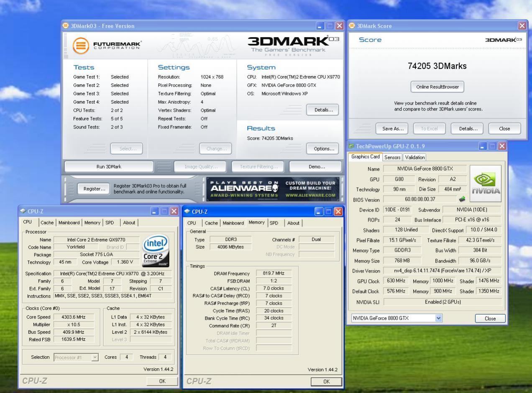Click OK in CPU-Z window showing Memory
This screenshot has height=393, width=532.
[326, 381]
